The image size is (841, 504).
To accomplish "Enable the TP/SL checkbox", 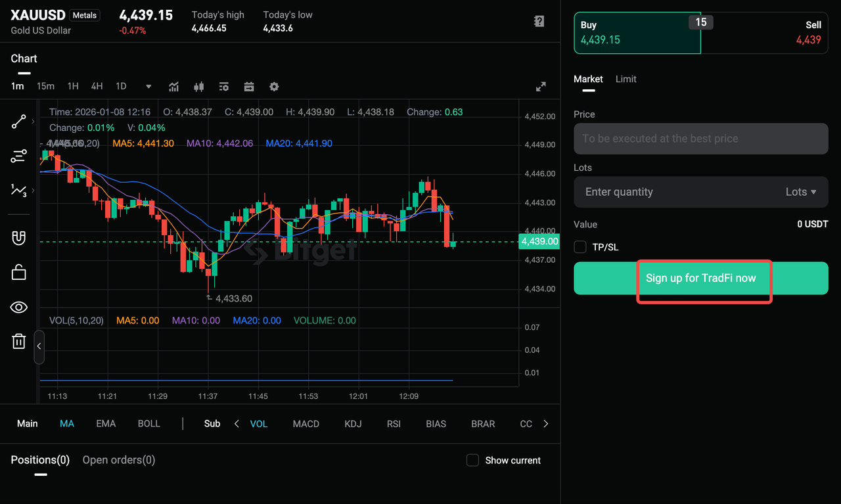I will (x=580, y=247).
